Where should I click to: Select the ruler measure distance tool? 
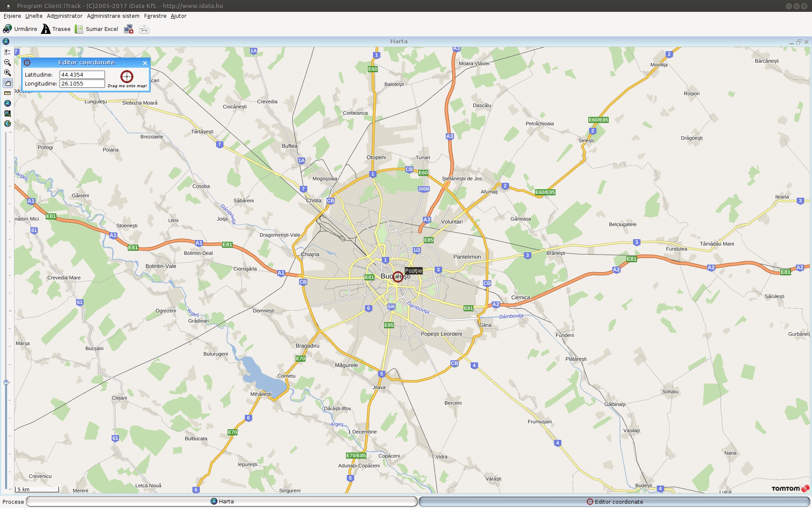7,93
